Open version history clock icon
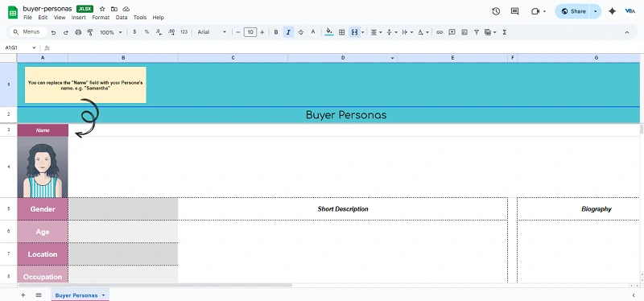 (496, 11)
